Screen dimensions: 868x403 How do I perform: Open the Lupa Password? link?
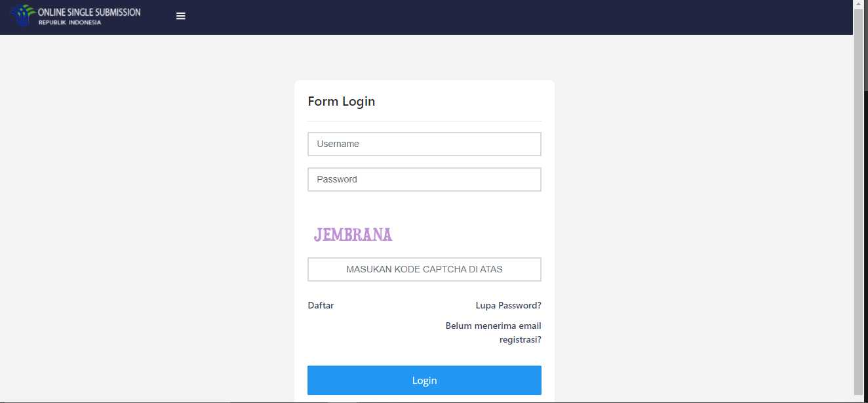(508, 305)
